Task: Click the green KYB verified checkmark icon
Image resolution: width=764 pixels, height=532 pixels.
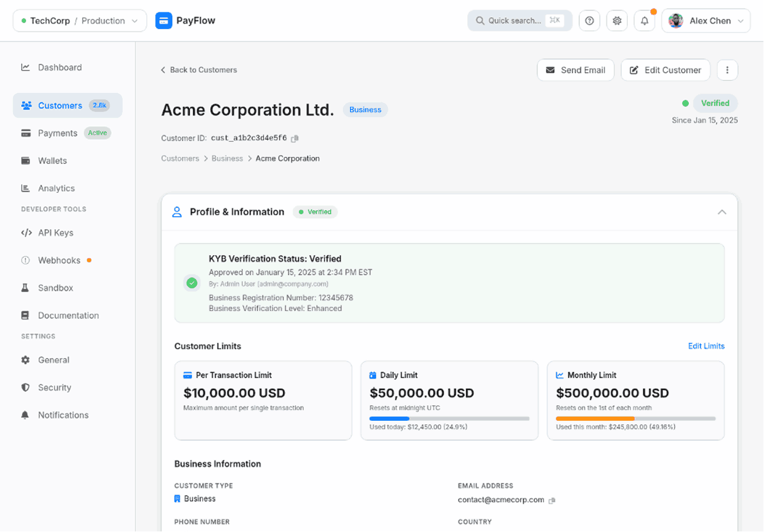Action: (192, 283)
